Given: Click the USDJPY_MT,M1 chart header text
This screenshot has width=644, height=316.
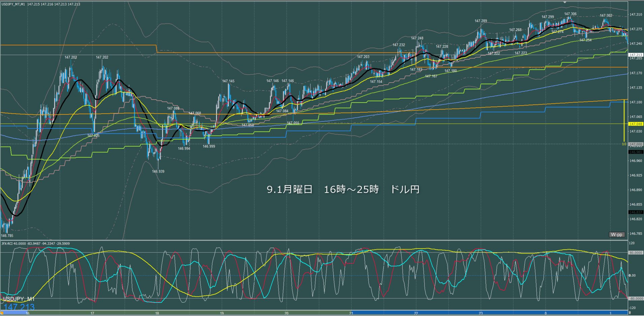Looking at the screenshot, I should [x=13, y=4].
